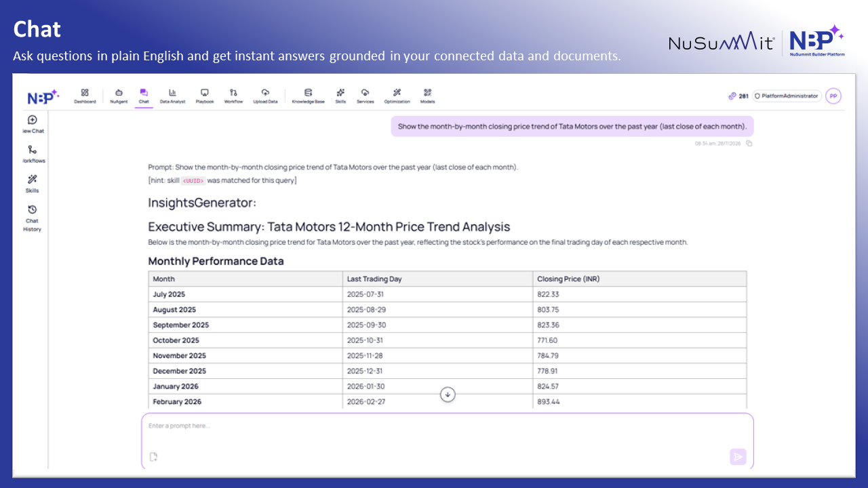Click the attach file icon in prompt box
Viewport: 868px width, 488px height.
coord(153,457)
